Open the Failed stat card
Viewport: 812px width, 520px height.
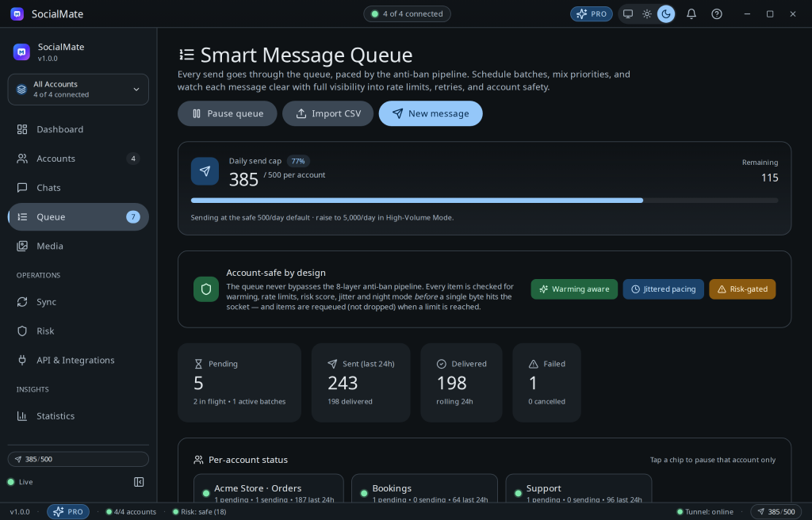click(x=547, y=383)
